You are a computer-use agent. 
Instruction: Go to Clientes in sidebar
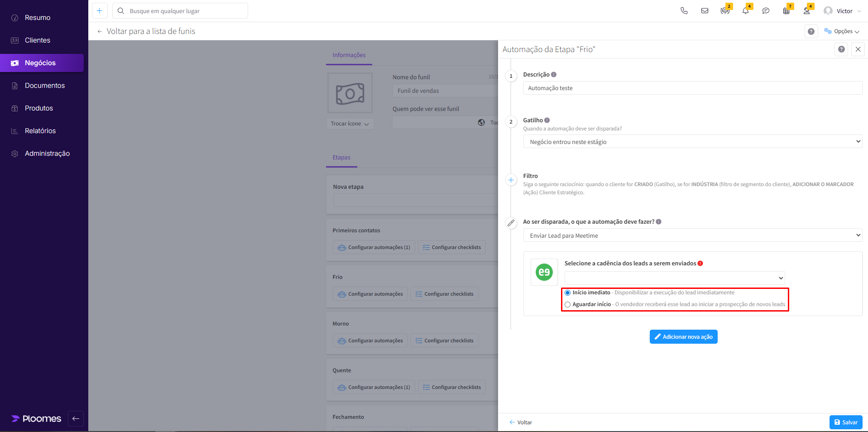(38, 40)
